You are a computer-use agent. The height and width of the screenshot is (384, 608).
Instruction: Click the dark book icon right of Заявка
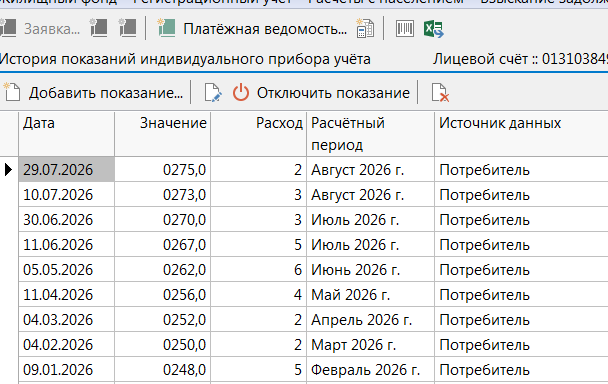click(x=98, y=28)
